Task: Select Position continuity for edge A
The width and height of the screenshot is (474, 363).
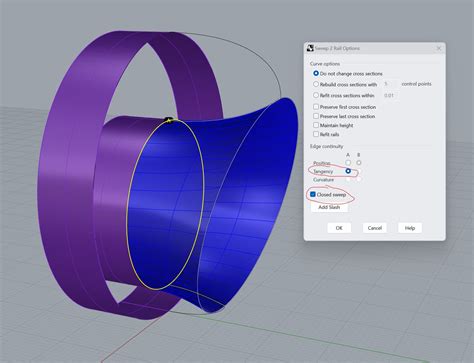Action: pyautogui.click(x=348, y=163)
